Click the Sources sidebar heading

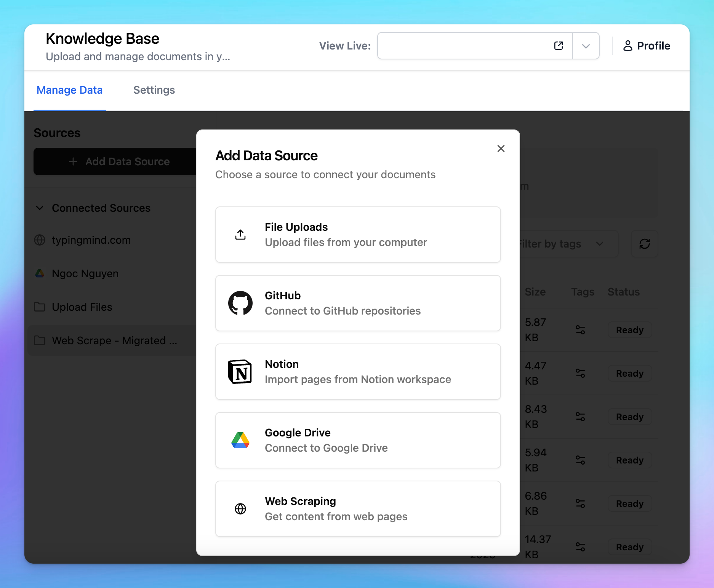tap(57, 133)
